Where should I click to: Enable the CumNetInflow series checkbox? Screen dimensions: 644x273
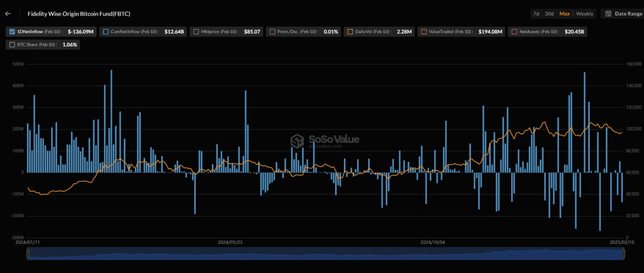tap(106, 32)
